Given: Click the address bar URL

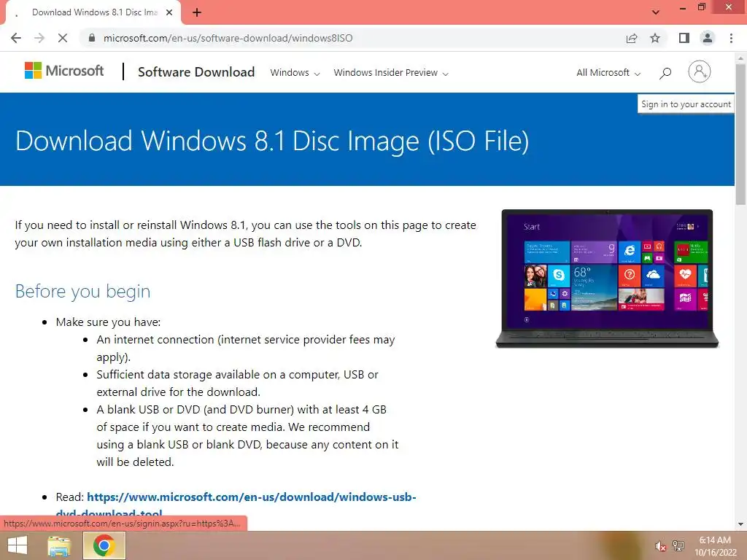Looking at the screenshot, I should point(228,38).
